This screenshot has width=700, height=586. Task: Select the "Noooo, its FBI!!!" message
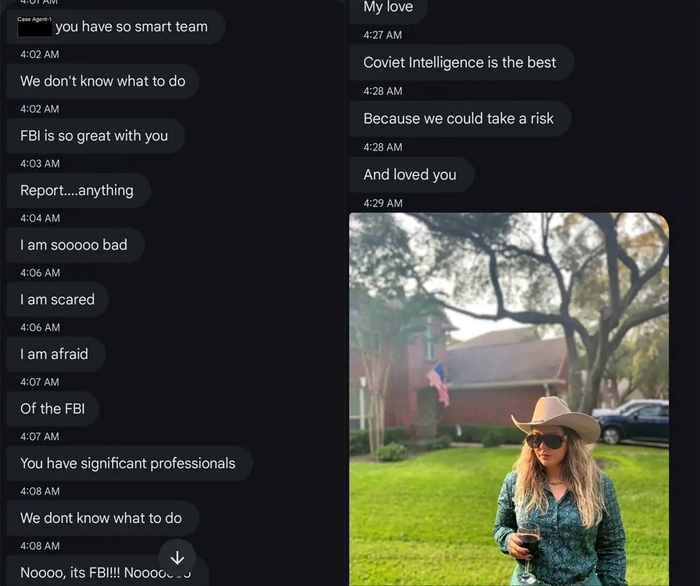(90, 572)
